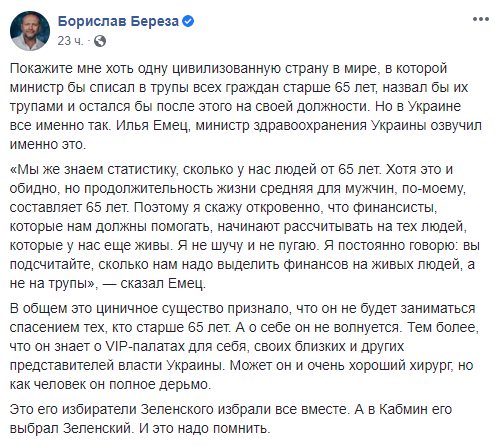
Task: Click the phrase 'И это надо помнить.'
Action: tap(204, 428)
